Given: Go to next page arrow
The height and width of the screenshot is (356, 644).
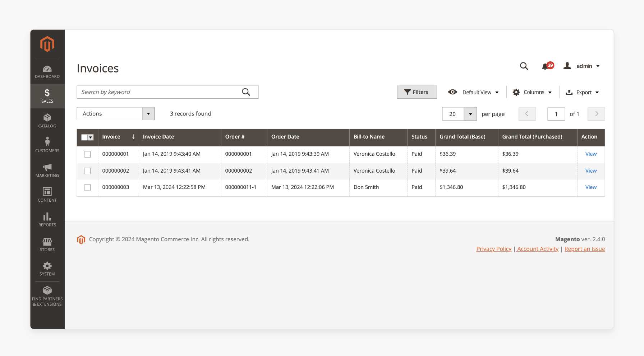Looking at the screenshot, I should tap(596, 114).
